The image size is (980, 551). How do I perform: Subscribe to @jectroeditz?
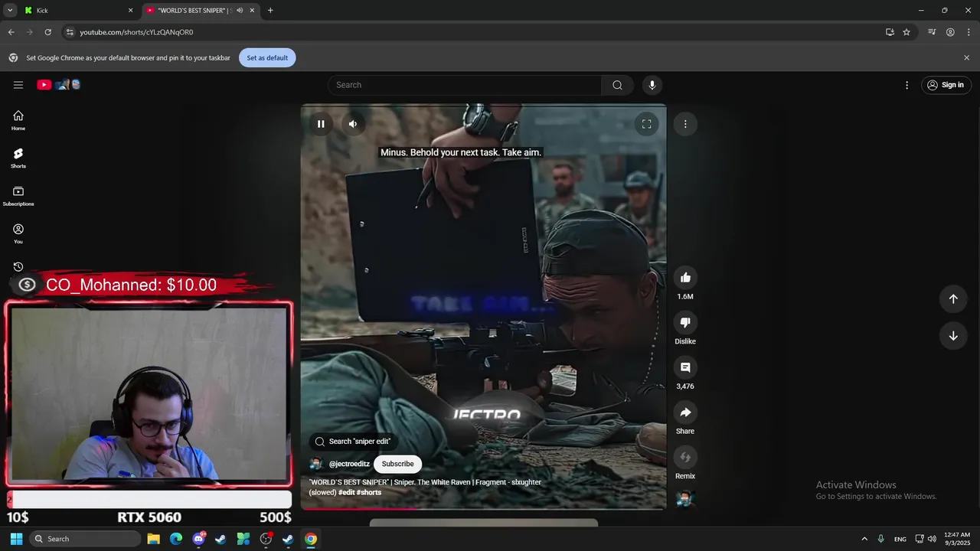pyautogui.click(x=397, y=464)
